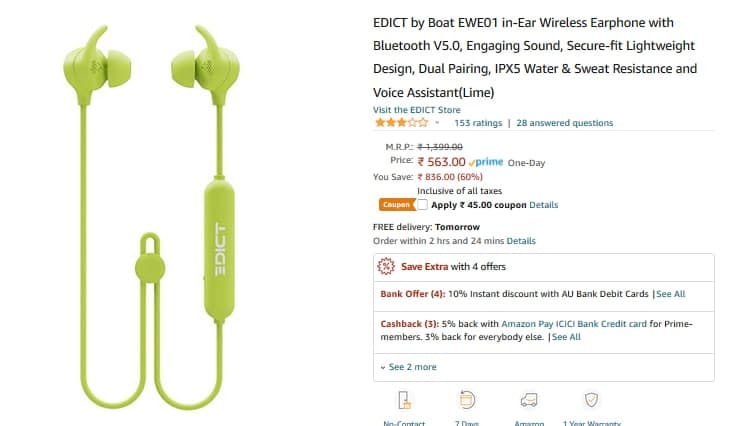Open See All for Cashback offers

click(x=566, y=337)
